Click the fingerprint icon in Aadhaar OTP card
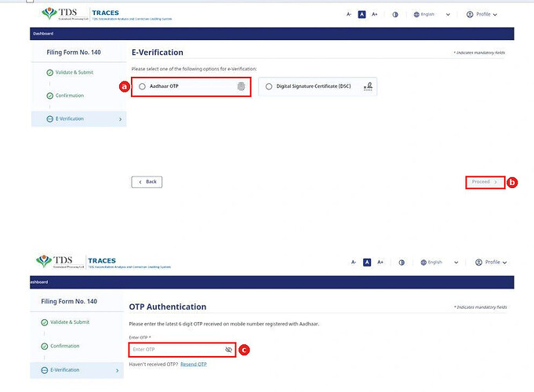 (241, 86)
